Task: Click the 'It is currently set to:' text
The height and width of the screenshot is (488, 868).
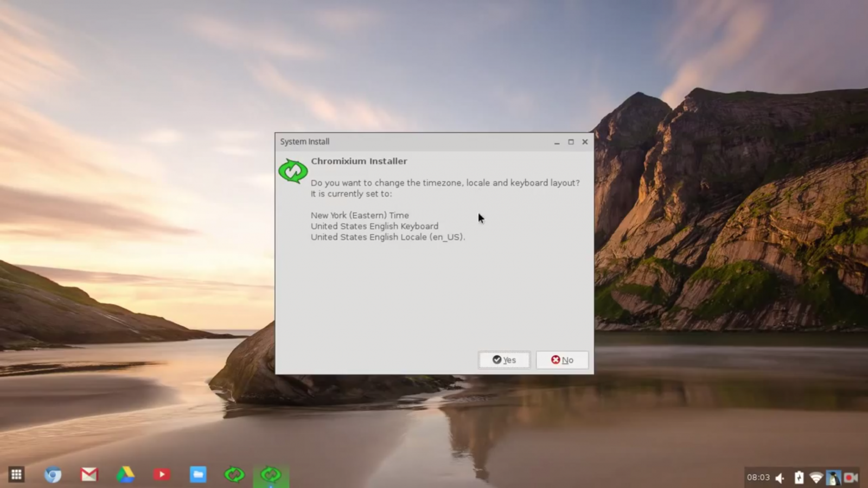Action: (x=351, y=194)
